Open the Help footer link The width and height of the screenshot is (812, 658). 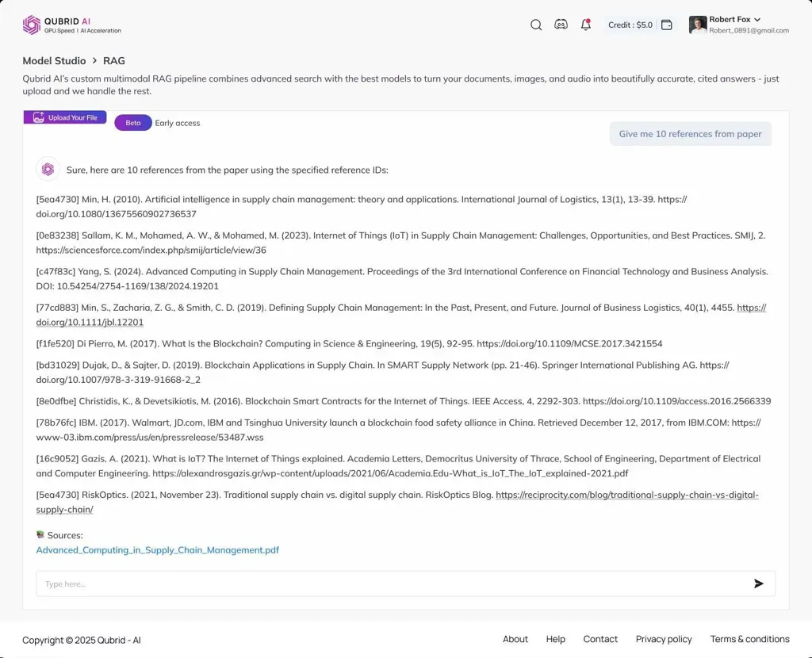[x=555, y=639]
